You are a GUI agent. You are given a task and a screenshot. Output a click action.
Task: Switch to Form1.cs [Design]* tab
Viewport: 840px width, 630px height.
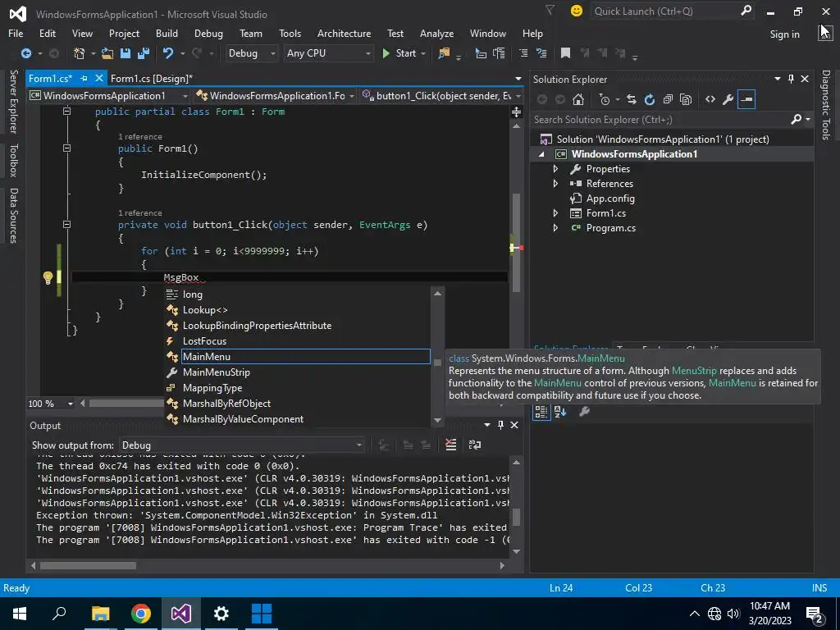point(152,78)
